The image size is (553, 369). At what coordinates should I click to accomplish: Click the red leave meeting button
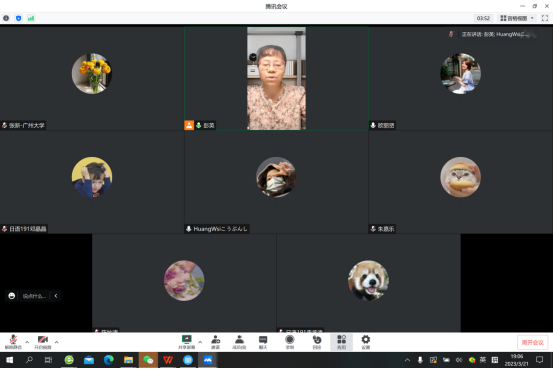(533, 342)
